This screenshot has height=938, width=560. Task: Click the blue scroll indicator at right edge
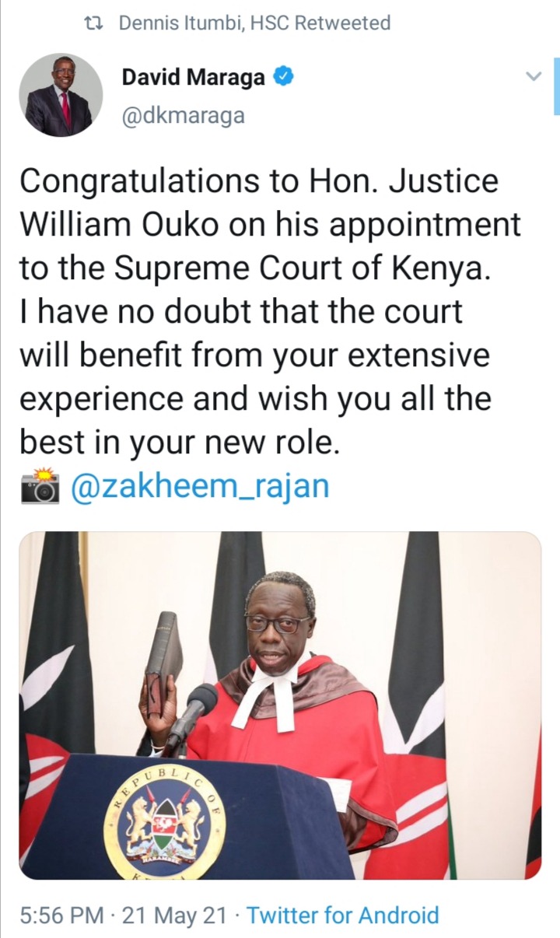click(x=557, y=86)
